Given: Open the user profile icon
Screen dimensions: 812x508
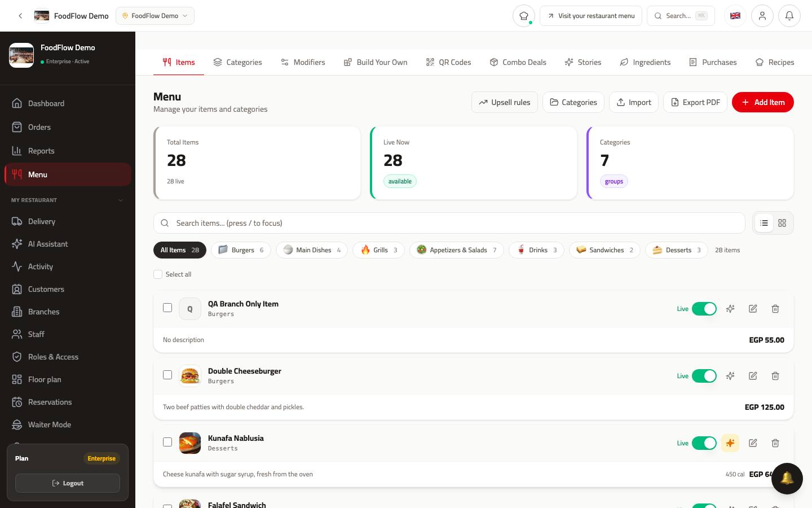Looking at the screenshot, I should pyautogui.click(x=762, y=16).
